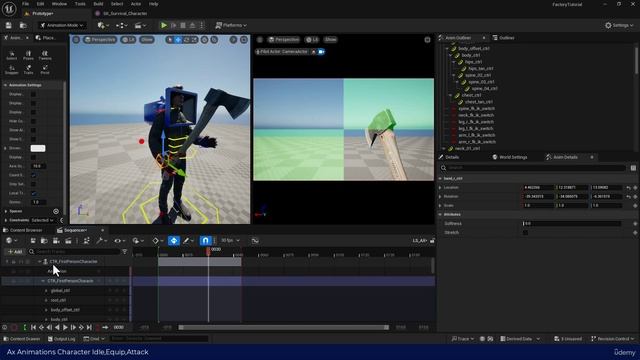Viewport: 640px width, 360px height.
Task: Collapse the CTR_FirstPersonCharacter top track
Action: pyautogui.click(x=40, y=262)
